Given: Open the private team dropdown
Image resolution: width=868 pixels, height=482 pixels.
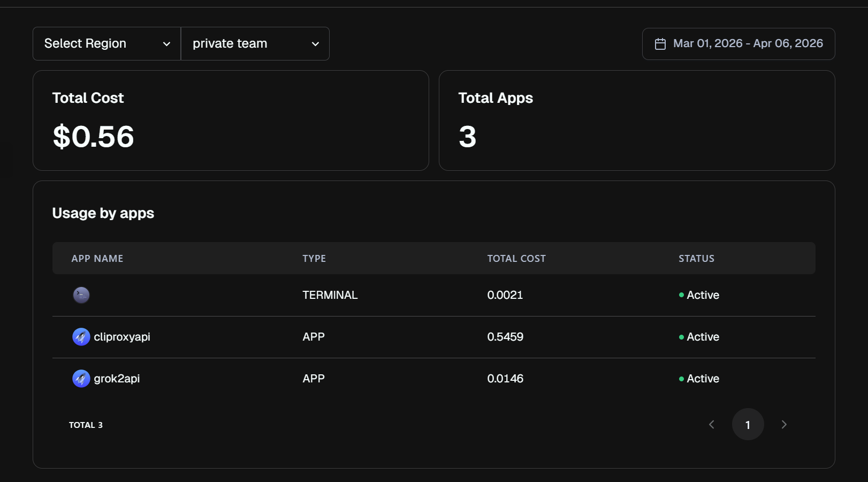Looking at the screenshot, I should point(255,44).
